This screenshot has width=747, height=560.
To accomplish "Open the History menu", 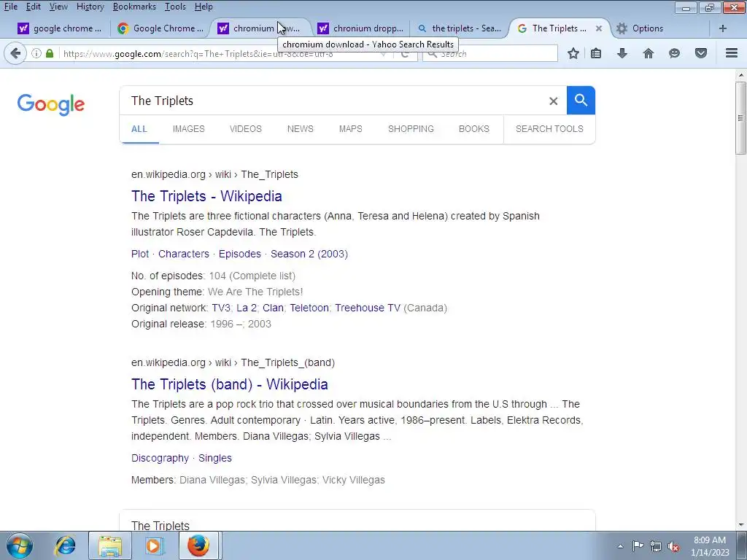I will [x=90, y=7].
